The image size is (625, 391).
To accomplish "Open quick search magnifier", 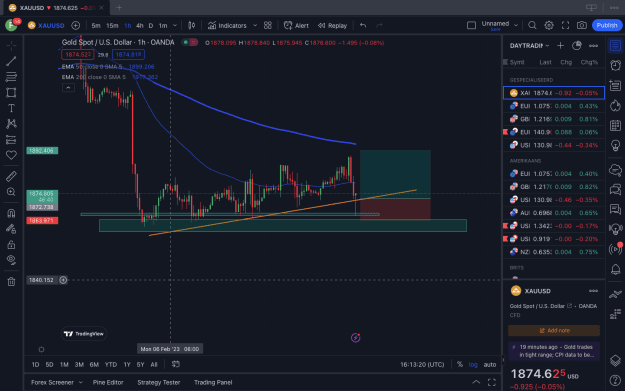I will click(x=532, y=26).
